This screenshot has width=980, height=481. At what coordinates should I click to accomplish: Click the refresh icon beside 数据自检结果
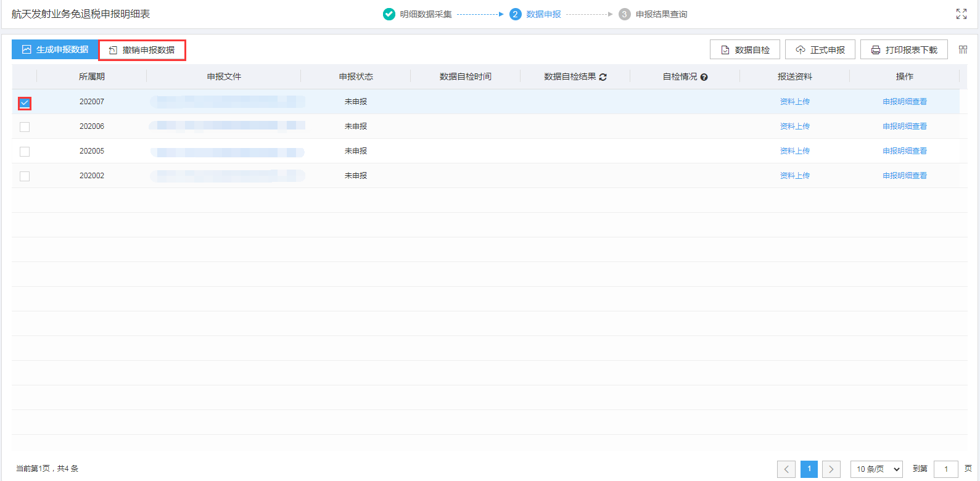click(603, 77)
